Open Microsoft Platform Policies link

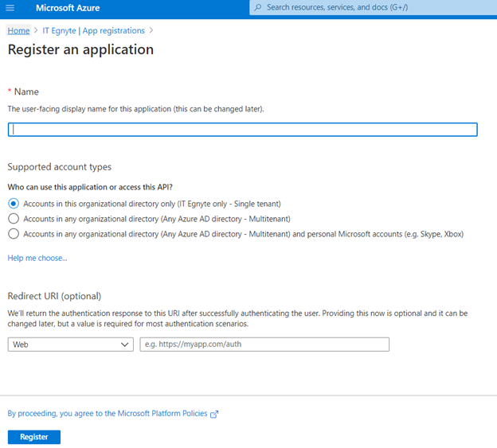[x=109, y=414]
